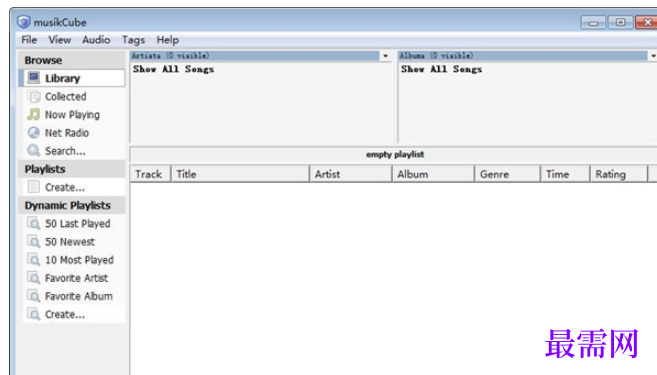Open the Audio menu

pyautogui.click(x=96, y=40)
